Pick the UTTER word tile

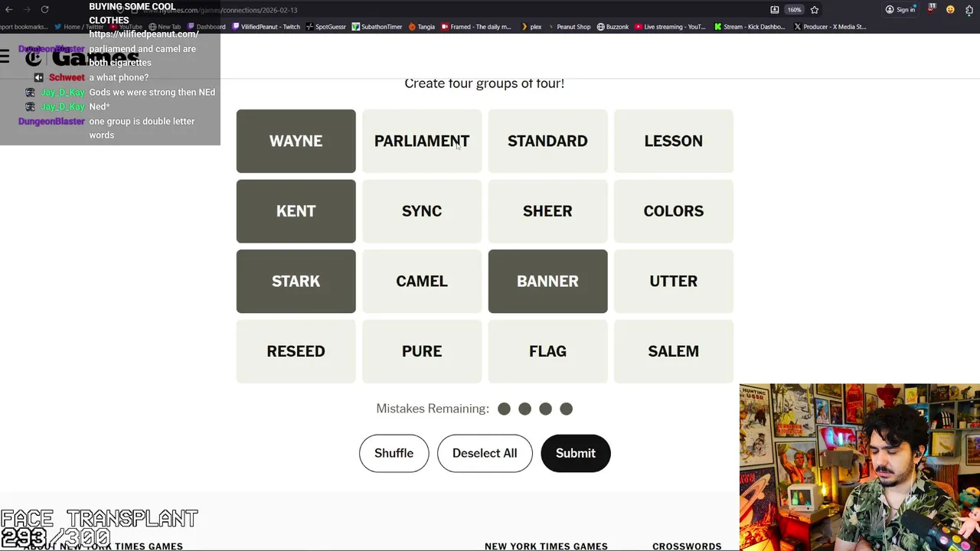click(674, 281)
